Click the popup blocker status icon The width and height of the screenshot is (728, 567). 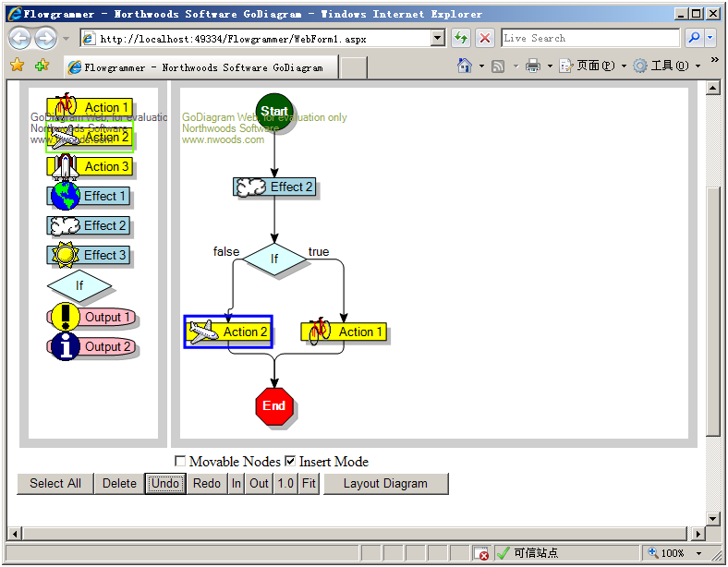click(x=481, y=553)
